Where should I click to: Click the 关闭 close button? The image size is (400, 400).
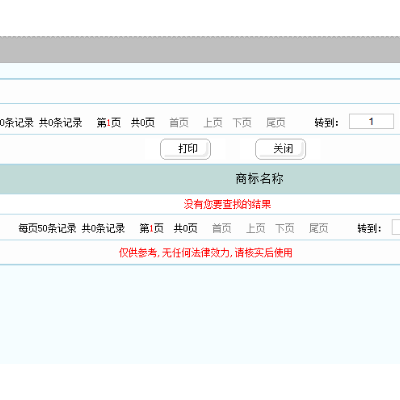tap(280, 149)
